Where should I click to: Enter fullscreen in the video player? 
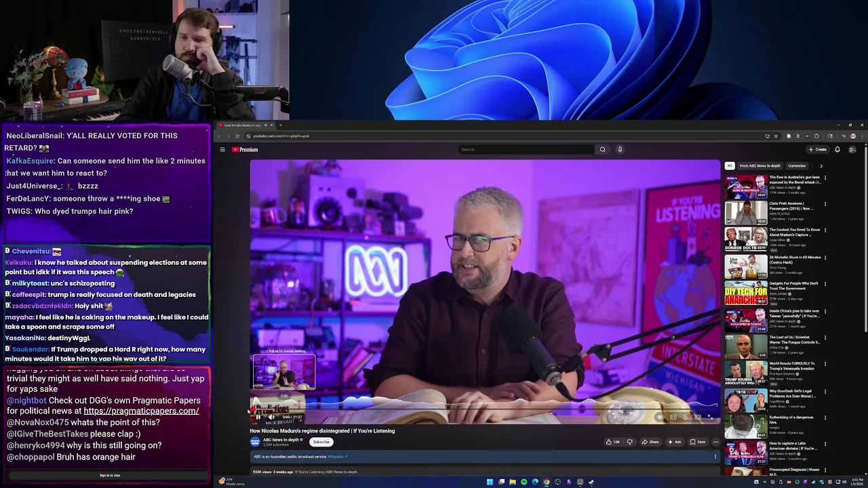[710, 417]
